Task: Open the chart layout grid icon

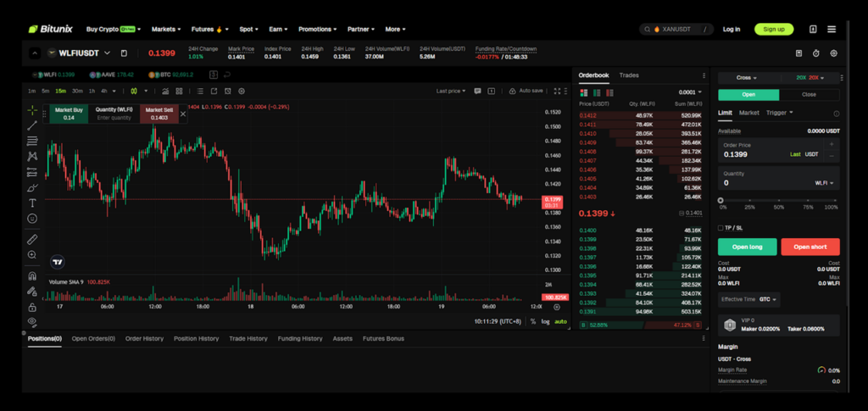Action: click(180, 91)
